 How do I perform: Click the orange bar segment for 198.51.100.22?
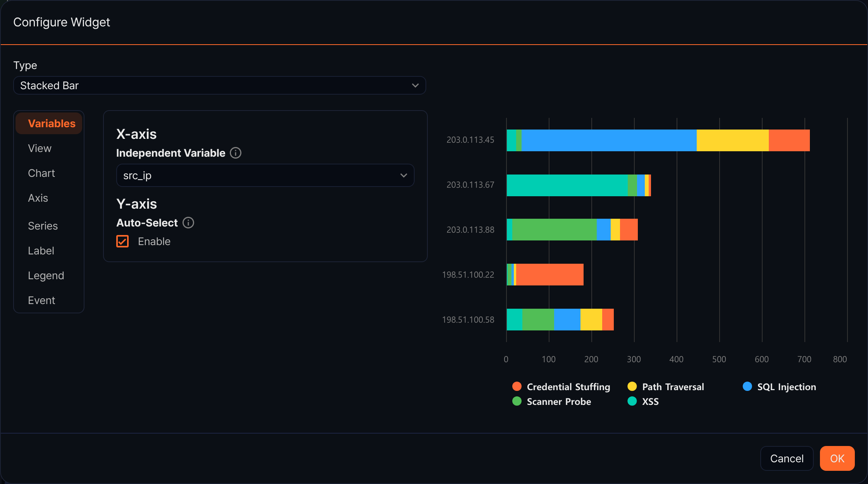tap(550, 275)
